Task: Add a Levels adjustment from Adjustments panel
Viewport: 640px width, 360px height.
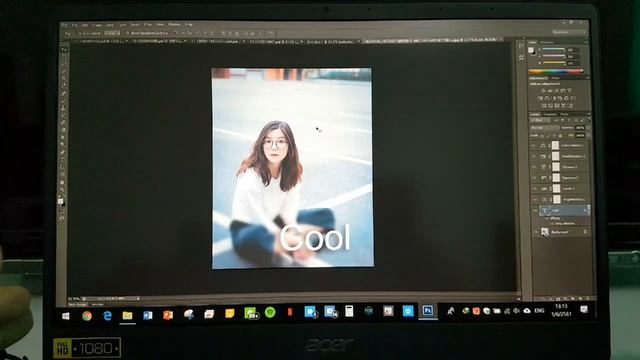Action: (550, 91)
